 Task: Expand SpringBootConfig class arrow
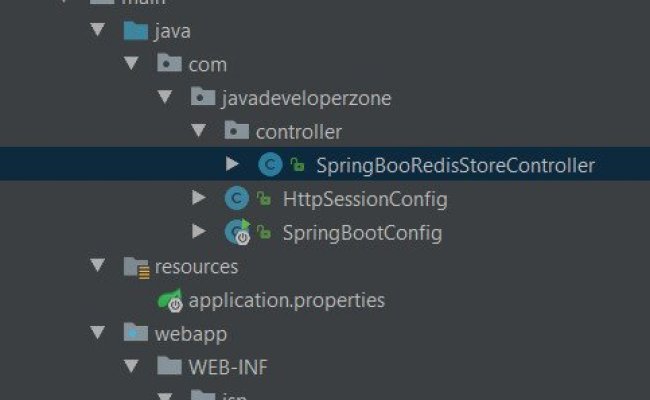[x=199, y=231]
